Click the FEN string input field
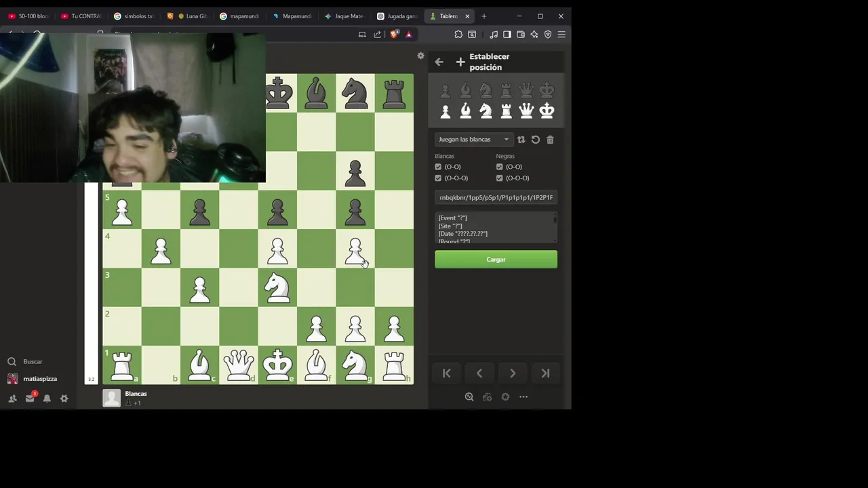Screen dimensions: 868x488 [496, 197]
